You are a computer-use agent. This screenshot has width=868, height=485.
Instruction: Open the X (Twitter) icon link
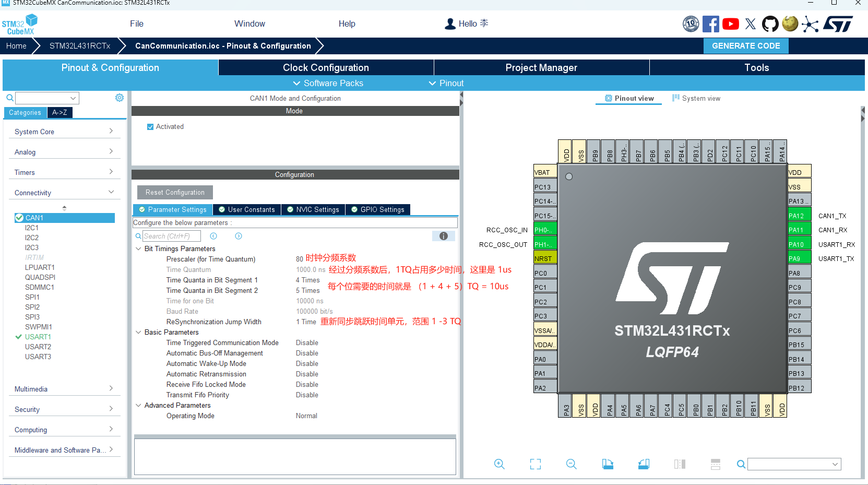(750, 23)
